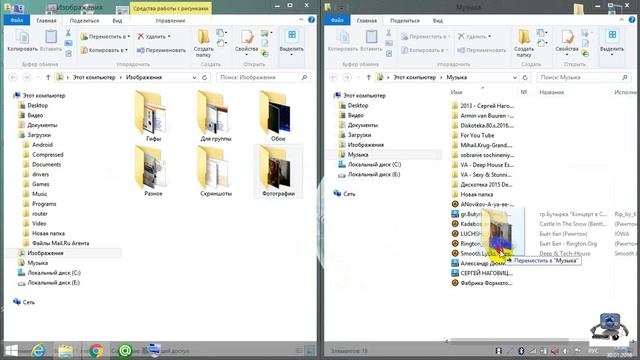Viewport: 640px width, 360px height.
Task: Select Локальный диск (E:) in Музыка window tree
Action: point(374,174)
